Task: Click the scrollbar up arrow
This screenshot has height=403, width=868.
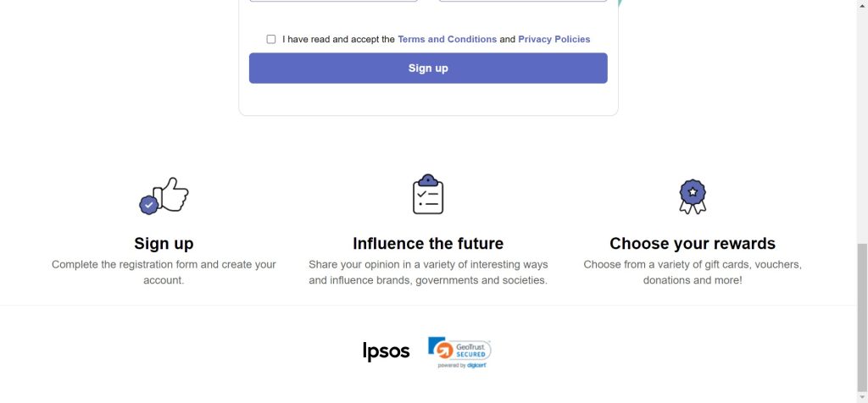Action: [x=862, y=6]
